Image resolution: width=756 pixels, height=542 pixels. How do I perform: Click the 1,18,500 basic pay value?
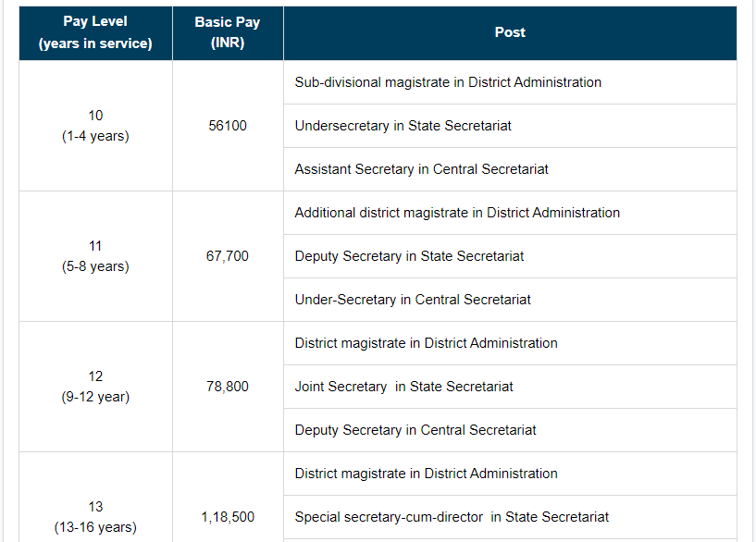[228, 517]
